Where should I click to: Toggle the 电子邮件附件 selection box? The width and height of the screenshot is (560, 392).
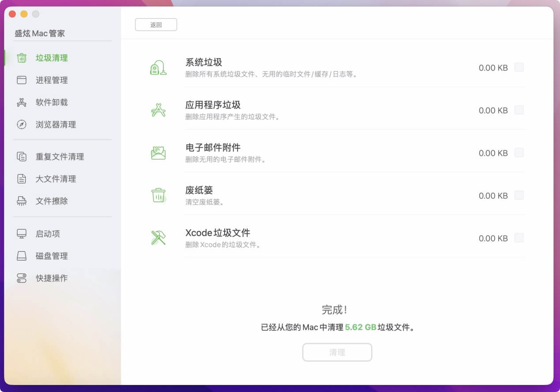click(519, 153)
